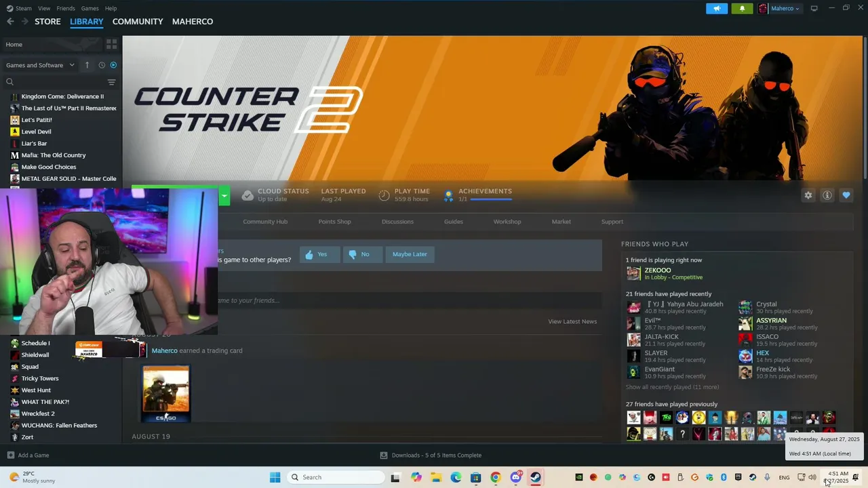Select Kingdom Come: Deliverance II in the library
Image resolution: width=868 pixels, height=488 pixels.
click(x=62, y=96)
